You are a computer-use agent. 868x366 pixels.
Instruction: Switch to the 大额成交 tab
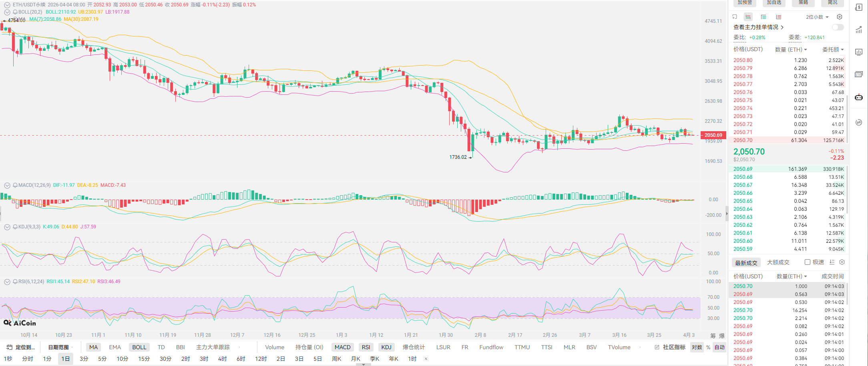tap(778, 262)
